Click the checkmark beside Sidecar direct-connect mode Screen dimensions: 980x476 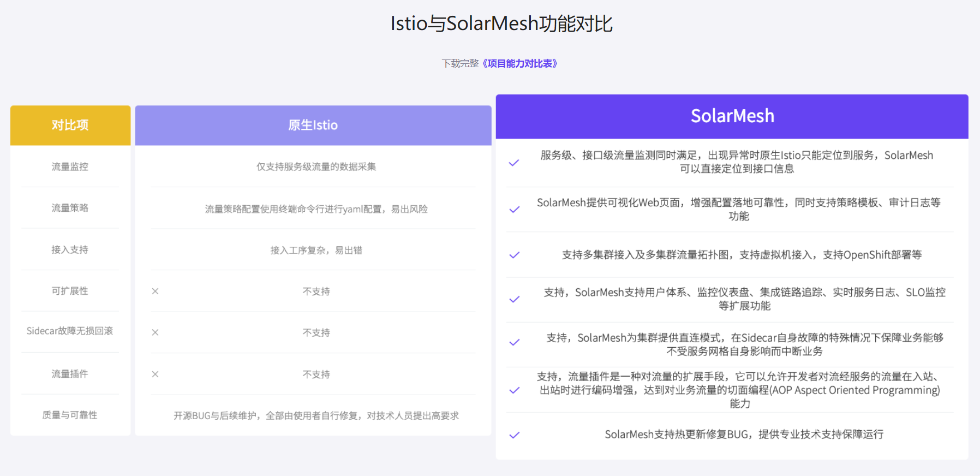514,343
